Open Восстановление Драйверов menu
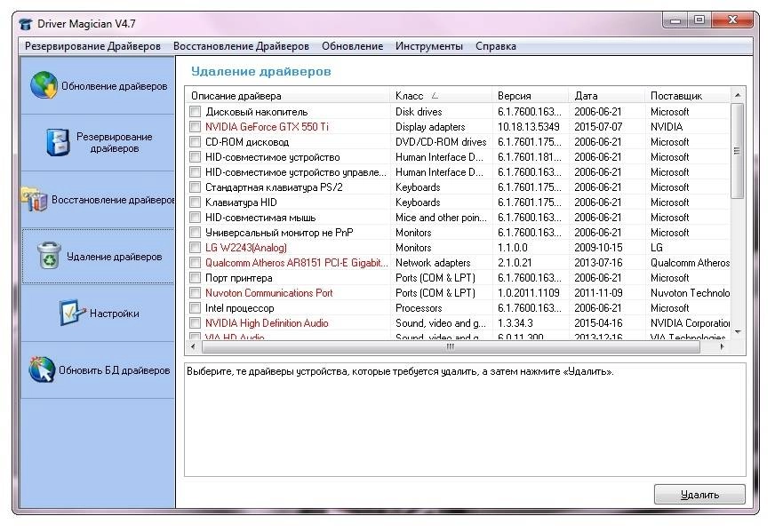Screen dimensions: 775x532 point(241,46)
